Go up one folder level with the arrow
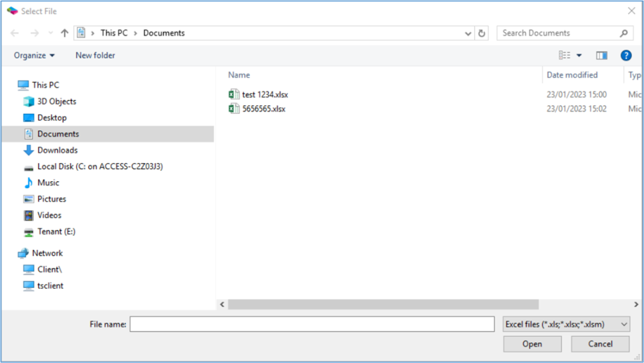The width and height of the screenshot is (644, 363). click(x=64, y=33)
